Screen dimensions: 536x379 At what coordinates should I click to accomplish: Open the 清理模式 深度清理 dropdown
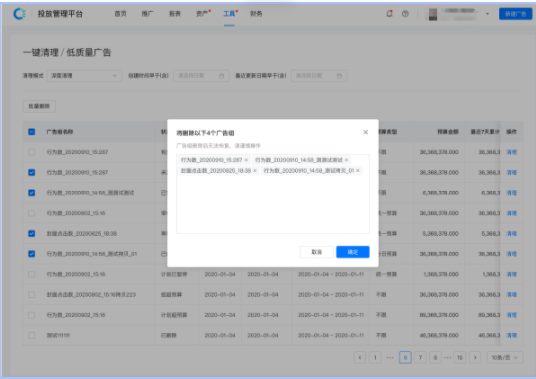[84, 76]
